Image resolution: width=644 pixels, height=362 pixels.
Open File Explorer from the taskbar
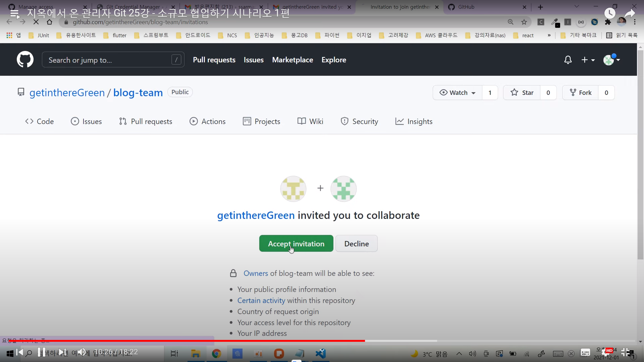[196, 353]
